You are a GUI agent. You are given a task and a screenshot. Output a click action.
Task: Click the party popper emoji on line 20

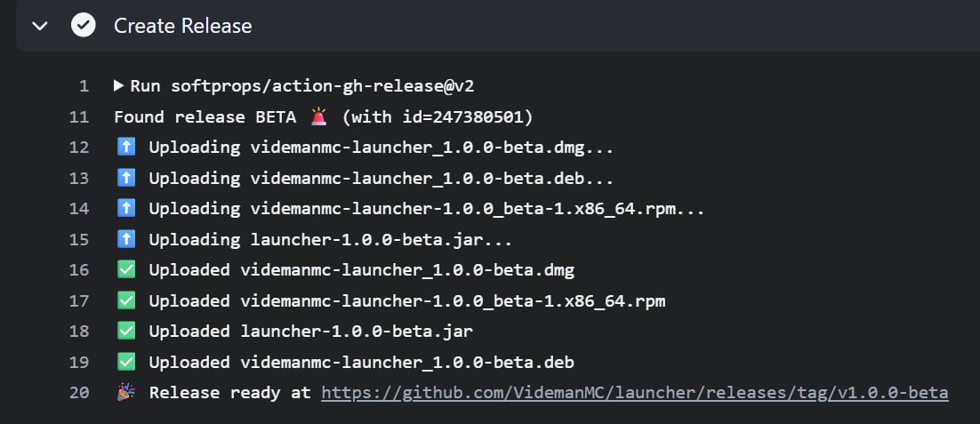click(126, 392)
